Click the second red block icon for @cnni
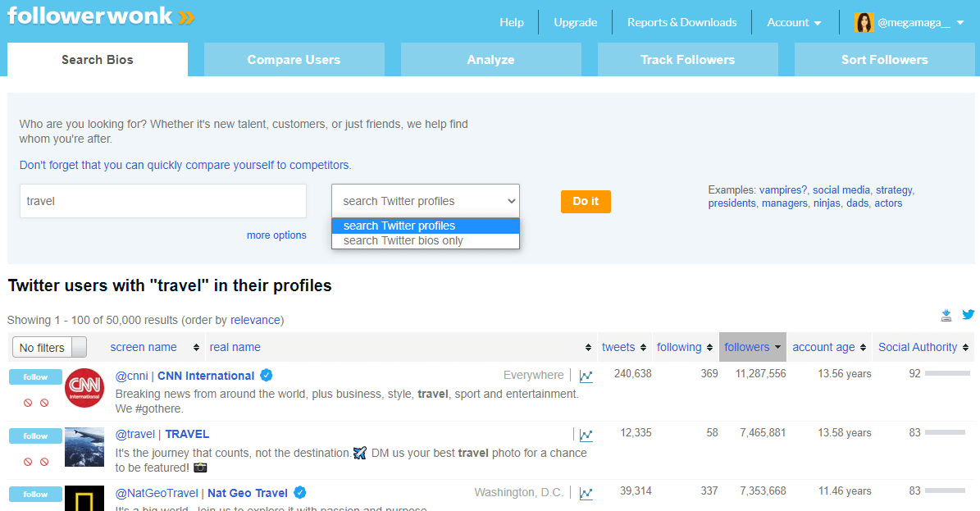 coord(44,403)
